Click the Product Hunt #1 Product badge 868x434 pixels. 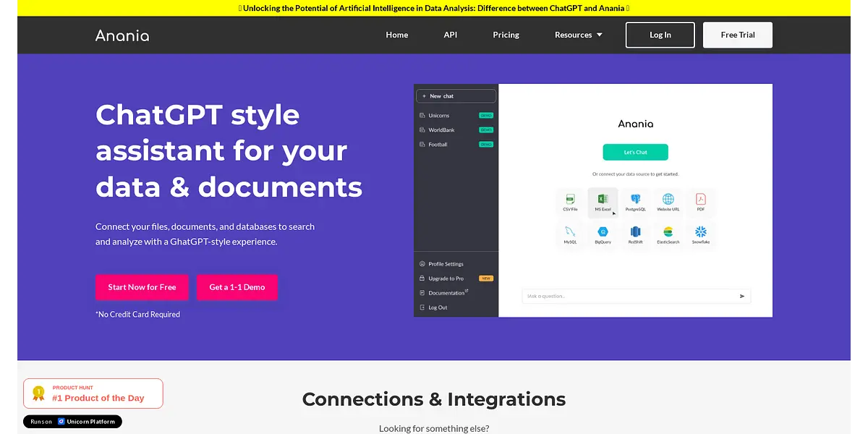click(x=93, y=393)
